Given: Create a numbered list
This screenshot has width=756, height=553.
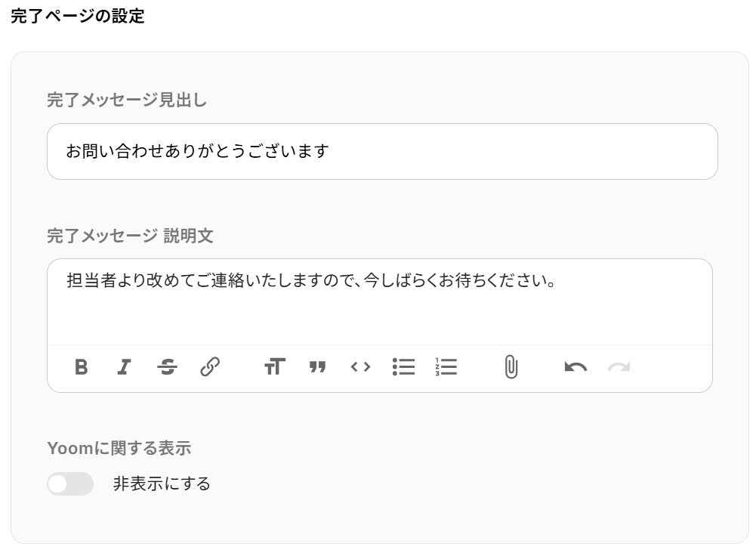Looking at the screenshot, I should (446, 367).
